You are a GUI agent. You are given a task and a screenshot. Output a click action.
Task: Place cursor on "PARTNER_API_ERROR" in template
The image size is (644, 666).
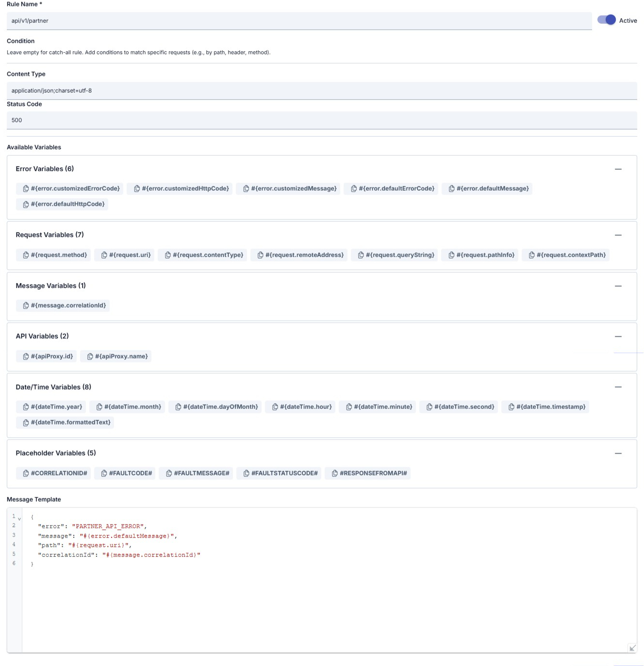(x=108, y=526)
